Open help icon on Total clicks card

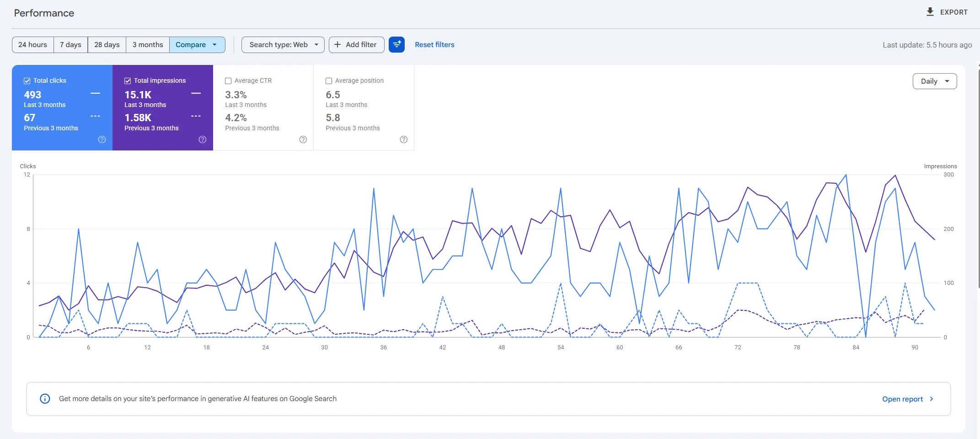click(x=102, y=139)
